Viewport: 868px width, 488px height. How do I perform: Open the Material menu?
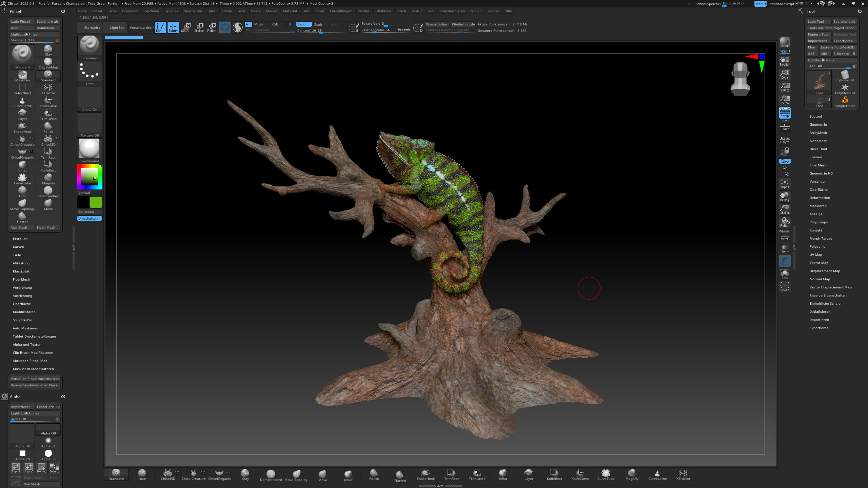pyautogui.click(x=290, y=11)
